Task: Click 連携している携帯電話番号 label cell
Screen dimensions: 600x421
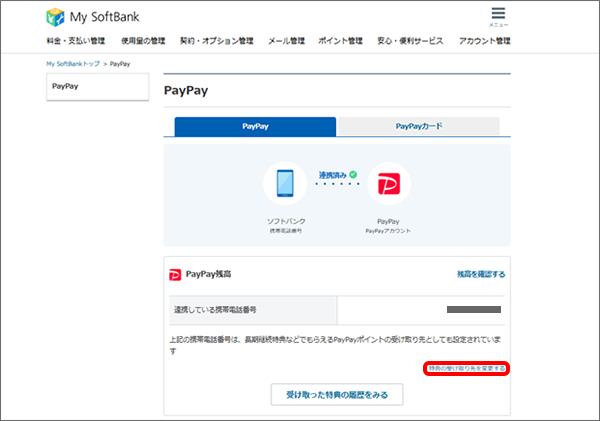Action: point(253,310)
